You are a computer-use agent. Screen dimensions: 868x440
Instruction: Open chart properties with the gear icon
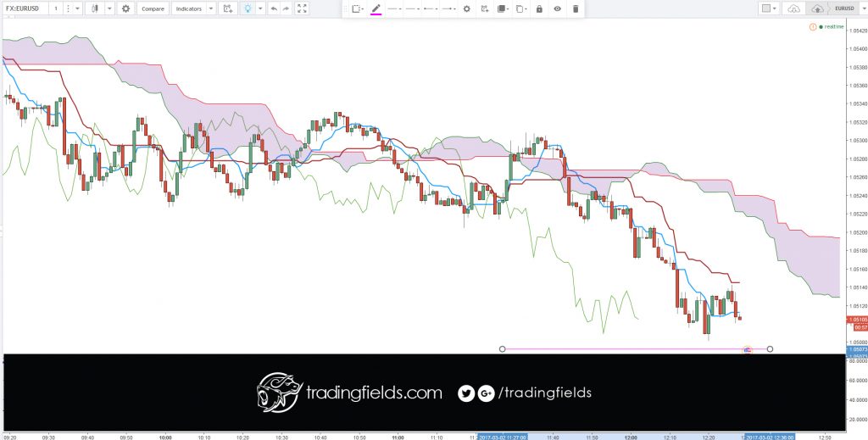[125, 8]
